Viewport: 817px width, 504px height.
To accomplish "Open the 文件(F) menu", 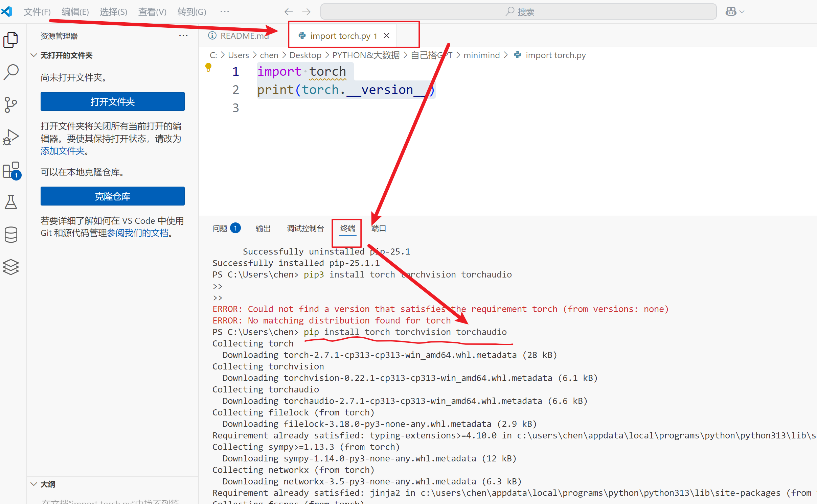I will 37,12.
